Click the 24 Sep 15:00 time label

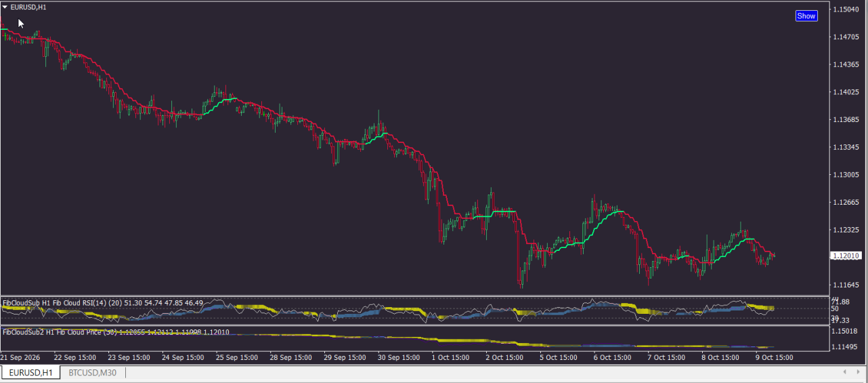tap(183, 357)
